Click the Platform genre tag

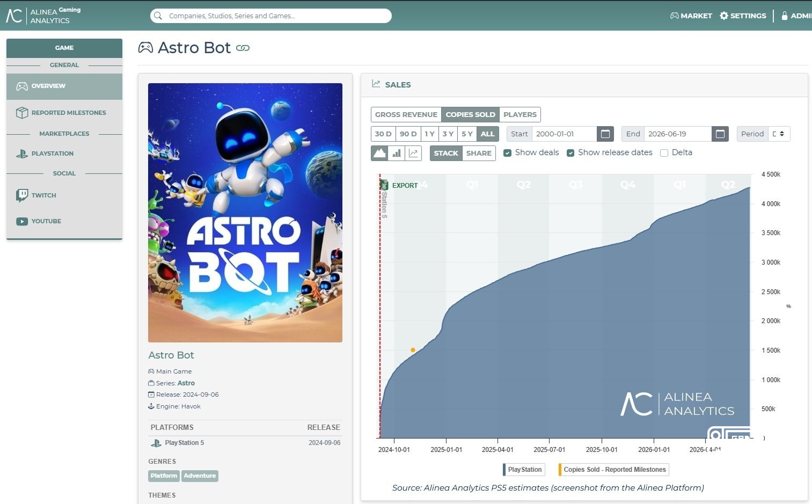point(164,476)
